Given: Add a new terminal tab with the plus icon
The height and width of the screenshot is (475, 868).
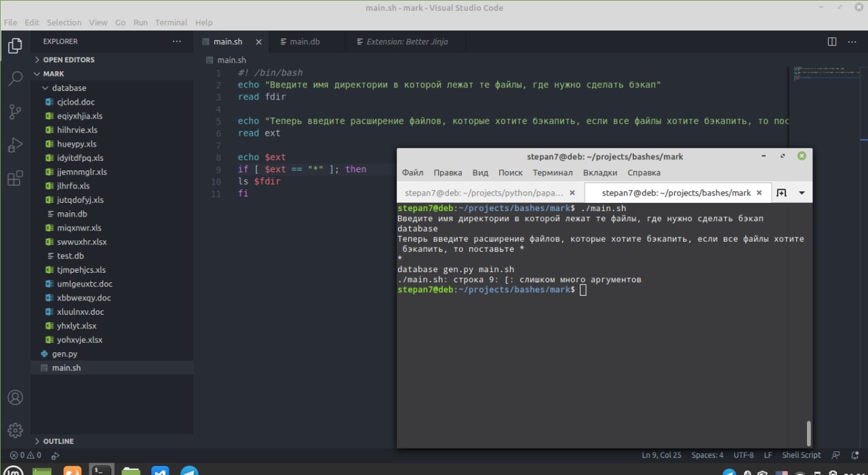Looking at the screenshot, I should 781,193.
